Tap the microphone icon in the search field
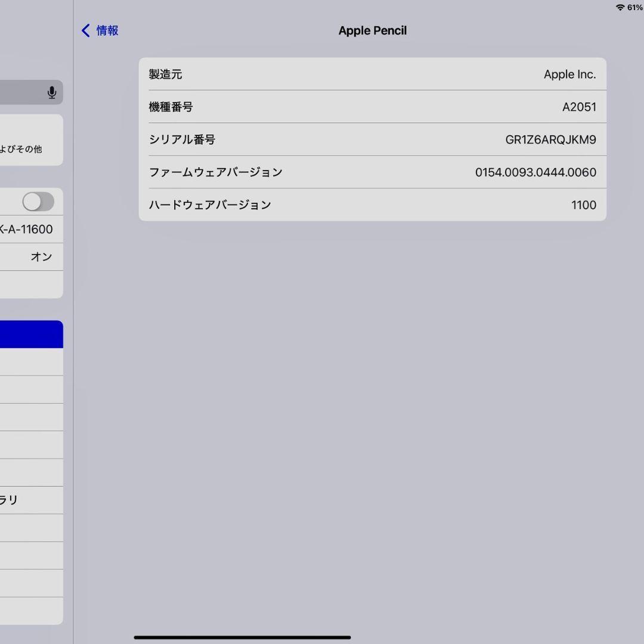644x644 pixels. click(x=51, y=92)
